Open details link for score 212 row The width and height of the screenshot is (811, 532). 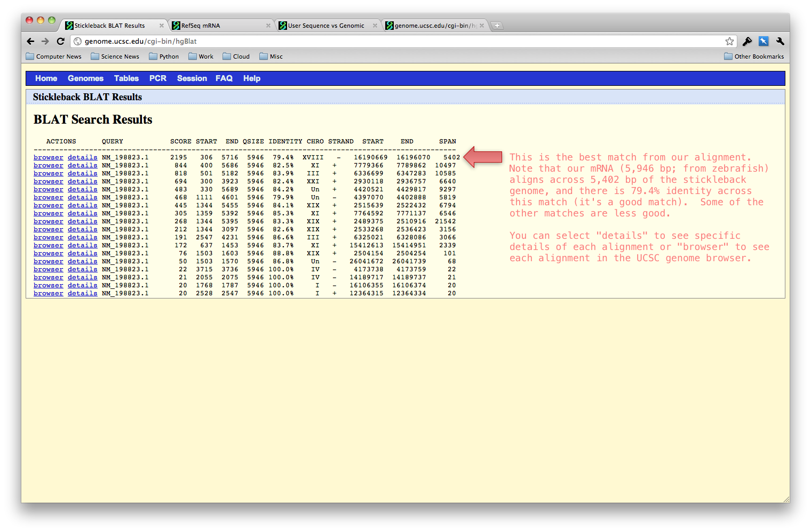83,229
